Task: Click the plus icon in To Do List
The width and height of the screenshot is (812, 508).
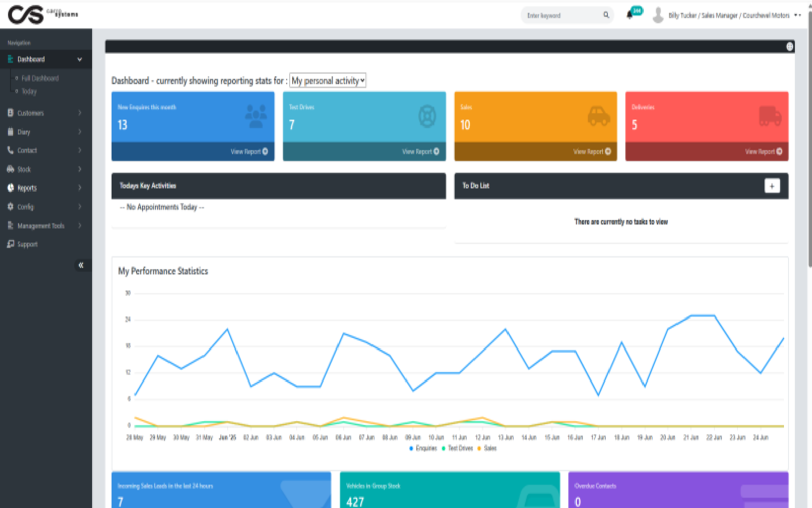Action: pos(772,186)
